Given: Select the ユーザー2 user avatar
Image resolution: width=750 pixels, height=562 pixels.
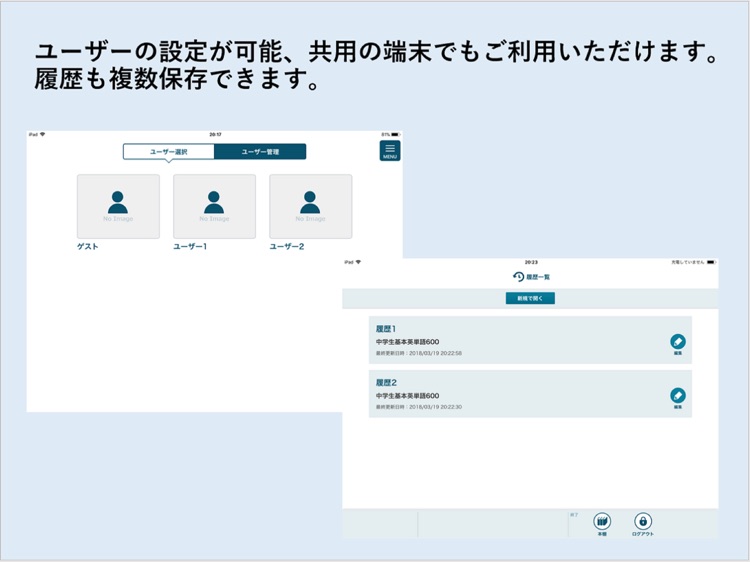Looking at the screenshot, I should (x=310, y=206).
